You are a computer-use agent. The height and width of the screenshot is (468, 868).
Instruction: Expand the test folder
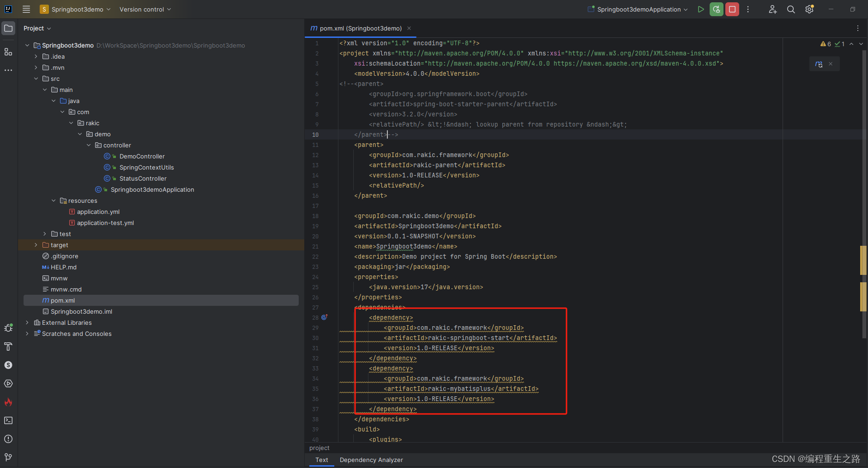tap(45, 234)
